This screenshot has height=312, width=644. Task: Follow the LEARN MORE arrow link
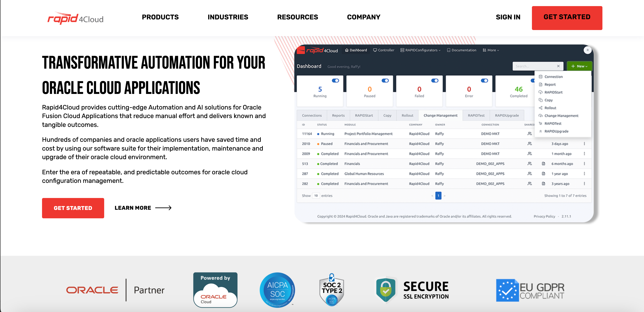pyautogui.click(x=143, y=208)
